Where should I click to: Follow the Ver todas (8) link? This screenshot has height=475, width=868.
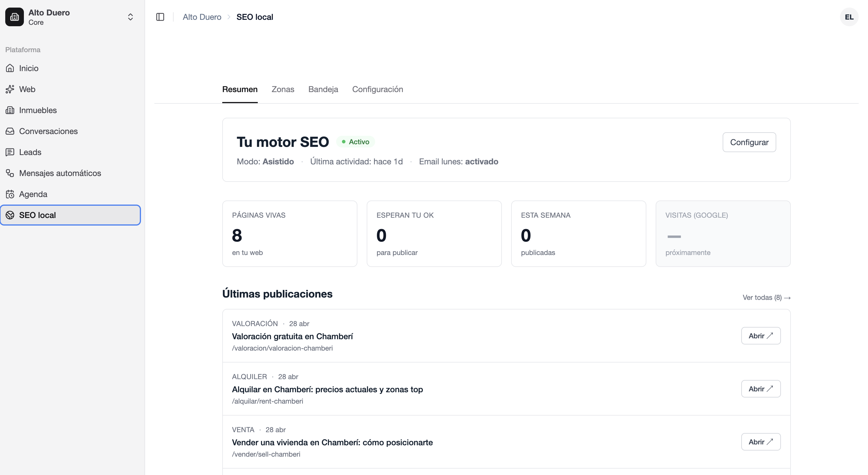[x=767, y=298]
